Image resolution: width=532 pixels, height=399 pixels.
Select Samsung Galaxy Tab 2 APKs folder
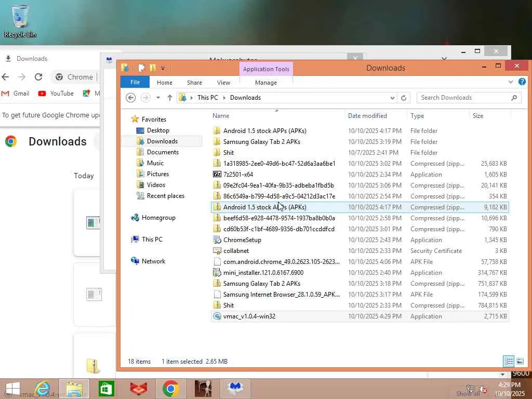(x=360, y=142)
